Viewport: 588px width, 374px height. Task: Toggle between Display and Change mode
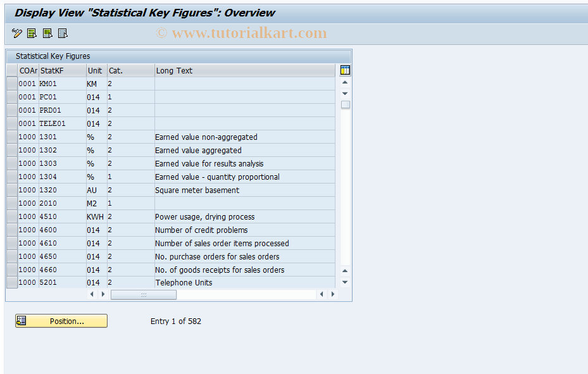point(16,33)
